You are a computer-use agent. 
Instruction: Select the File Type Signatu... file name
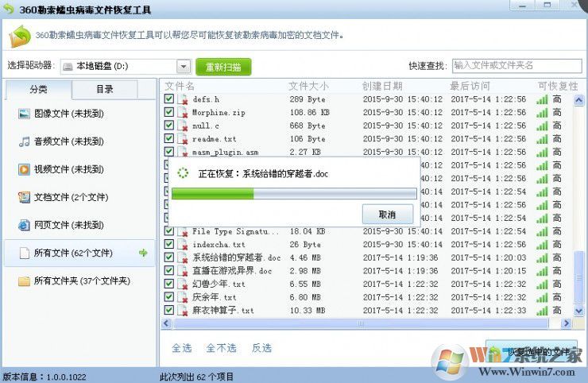click(x=235, y=231)
